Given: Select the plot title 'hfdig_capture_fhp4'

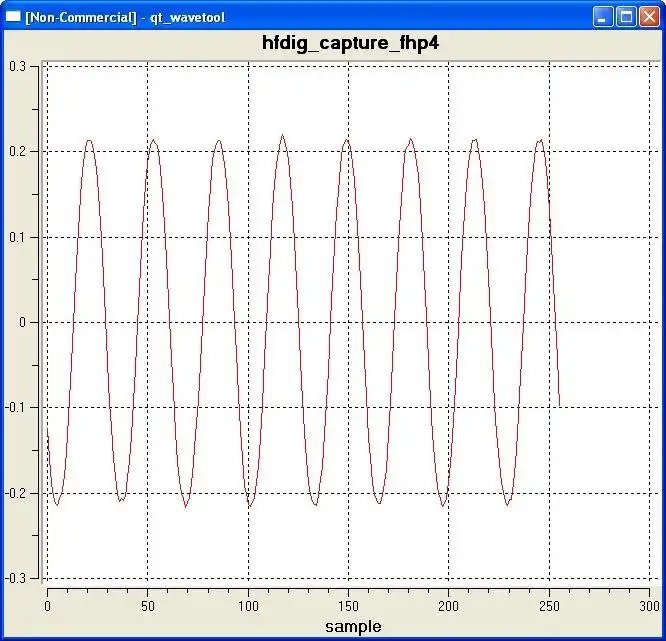Looking at the screenshot, I should coord(350,43).
